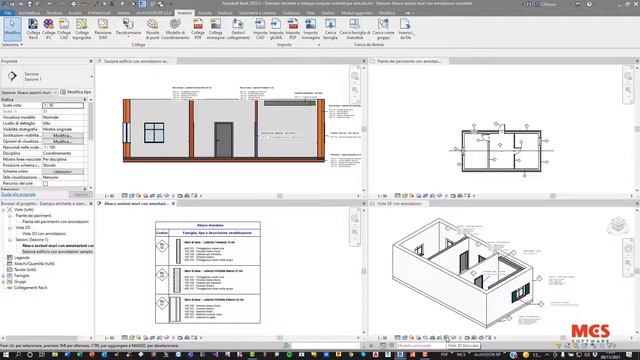Expand the Famiglie tree node
The width and height of the screenshot is (640, 360).
tap(4, 276)
